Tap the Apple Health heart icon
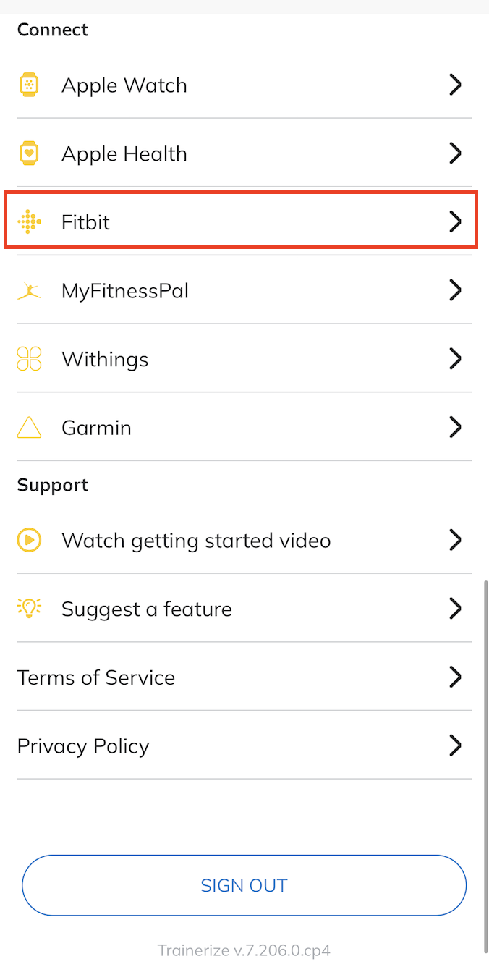Screen dimensions: 489x980 28,153
